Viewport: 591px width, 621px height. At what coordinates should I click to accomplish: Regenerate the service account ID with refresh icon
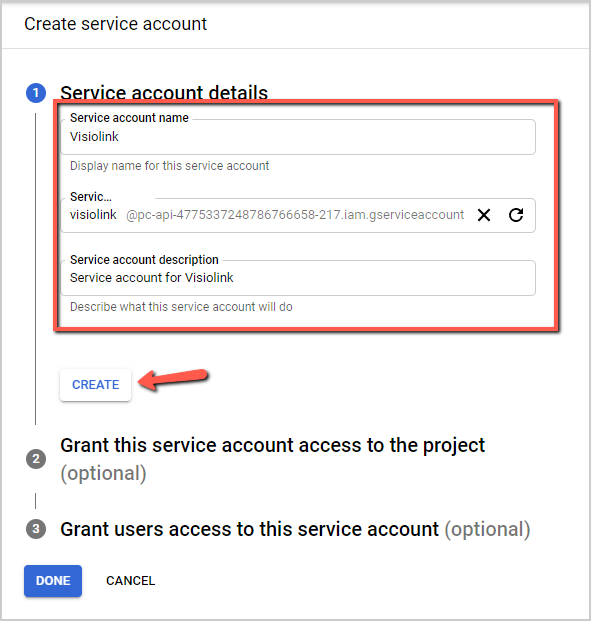(516, 215)
